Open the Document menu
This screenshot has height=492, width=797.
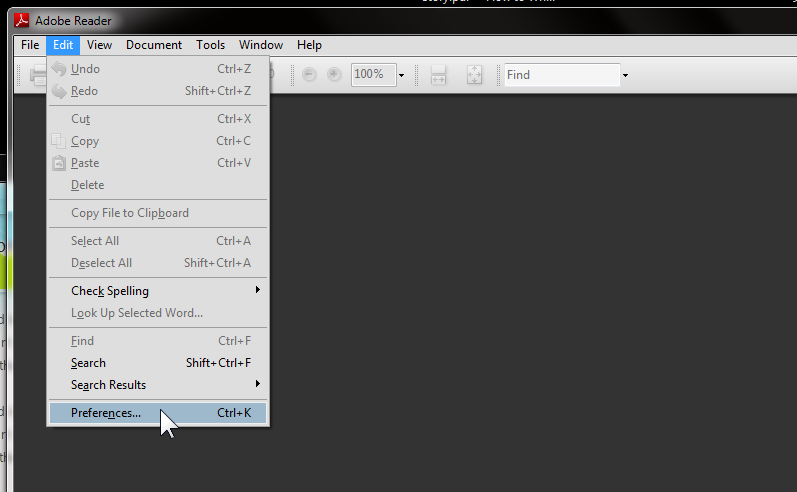(x=154, y=45)
